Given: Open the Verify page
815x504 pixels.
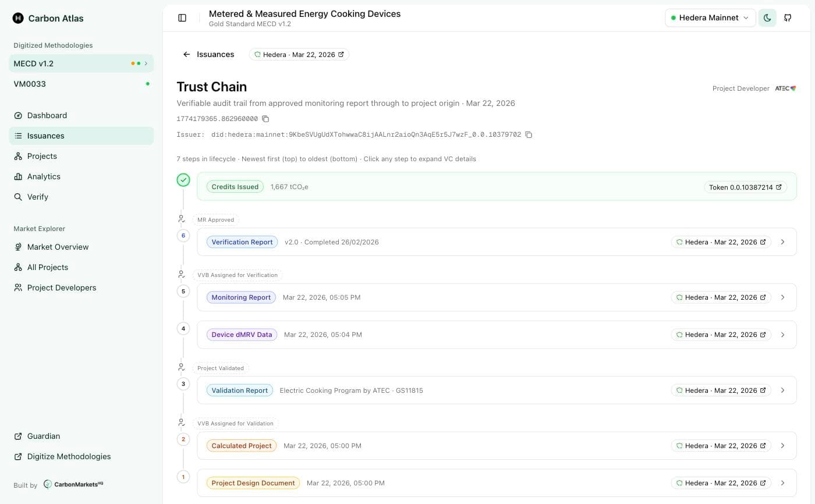Looking at the screenshot, I should [x=81, y=197].
